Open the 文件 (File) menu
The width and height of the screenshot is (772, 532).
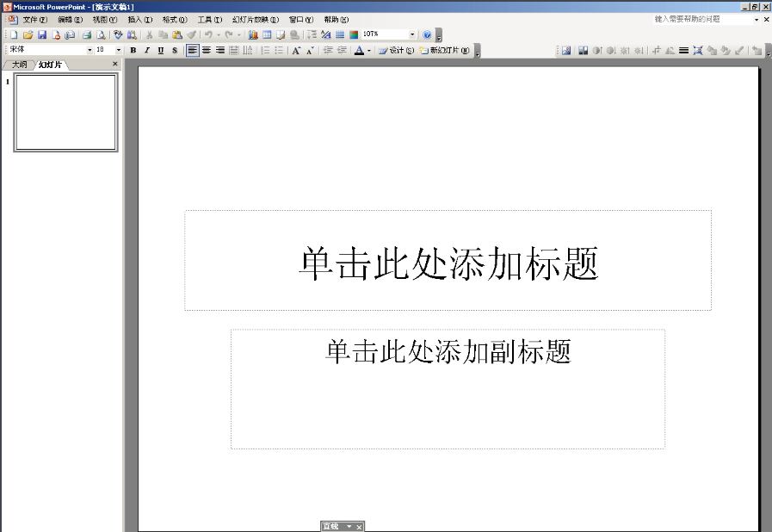[35, 20]
